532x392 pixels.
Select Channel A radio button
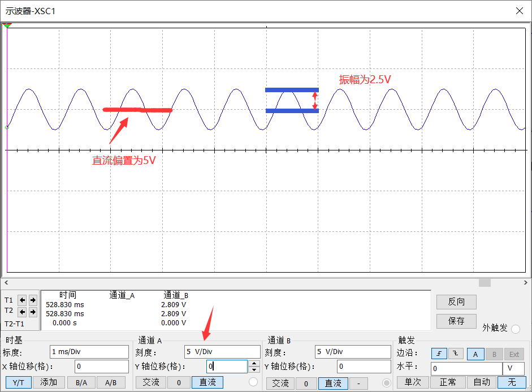click(253, 383)
